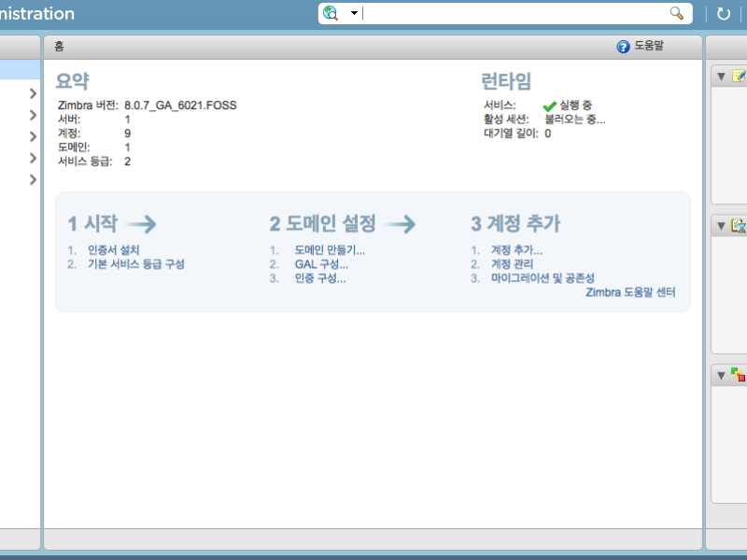Collapse the panel beside the colored squares icon
This screenshot has height=560, width=747.
[721, 376]
